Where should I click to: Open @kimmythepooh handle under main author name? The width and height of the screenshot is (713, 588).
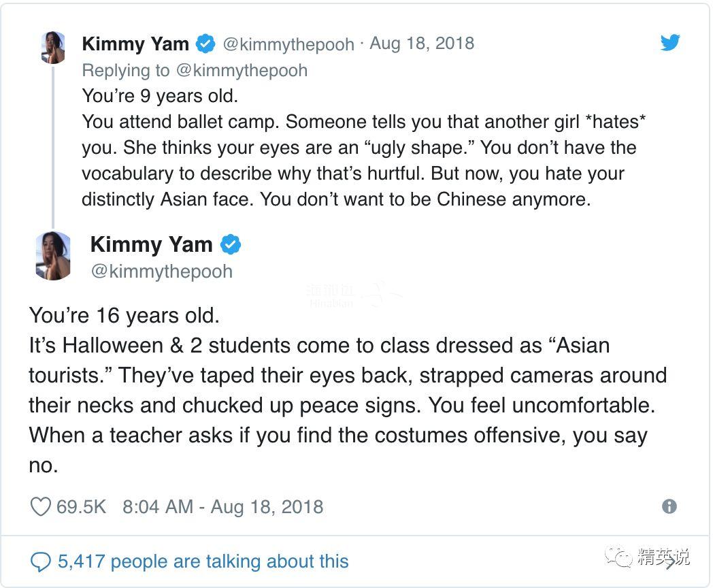coord(162,272)
